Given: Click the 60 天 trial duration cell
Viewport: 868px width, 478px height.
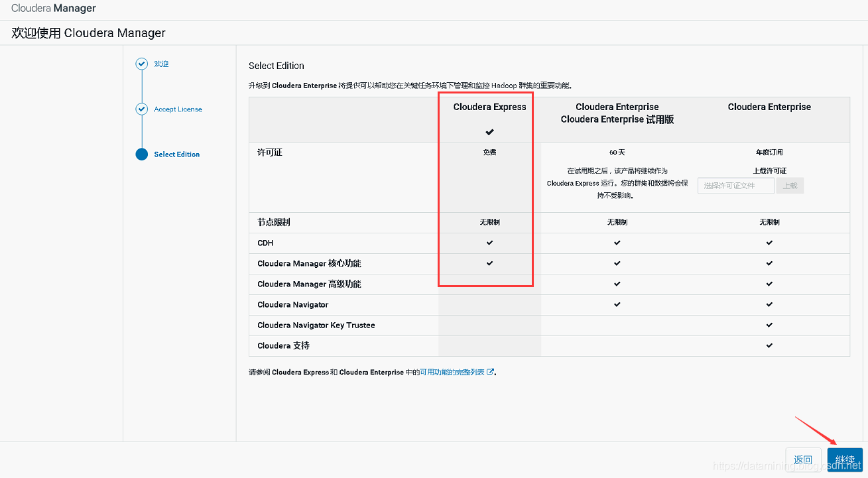Looking at the screenshot, I should (617, 152).
